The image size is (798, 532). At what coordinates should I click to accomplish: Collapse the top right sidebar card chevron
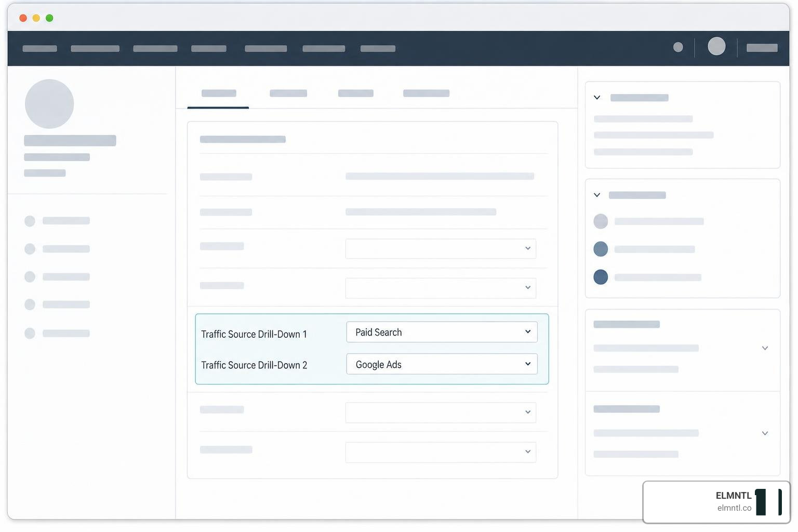pos(597,98)
